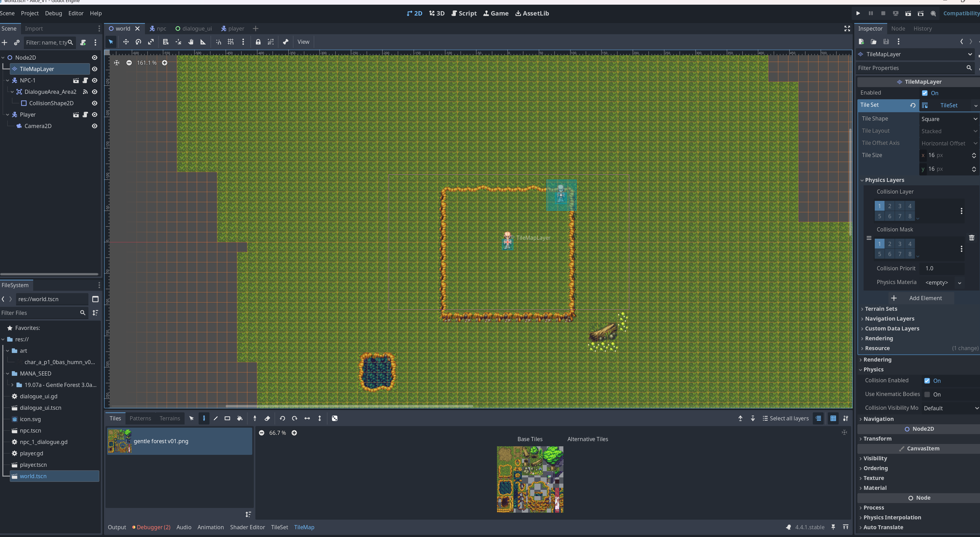
Task: Select the tile Eraser tool
Action: [267, 418]
